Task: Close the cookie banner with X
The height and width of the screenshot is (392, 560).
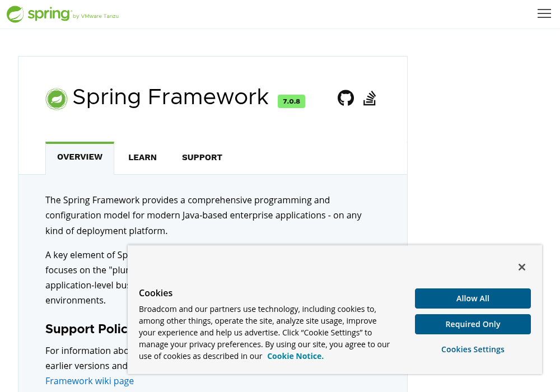Action: click(x=521, y=267)
